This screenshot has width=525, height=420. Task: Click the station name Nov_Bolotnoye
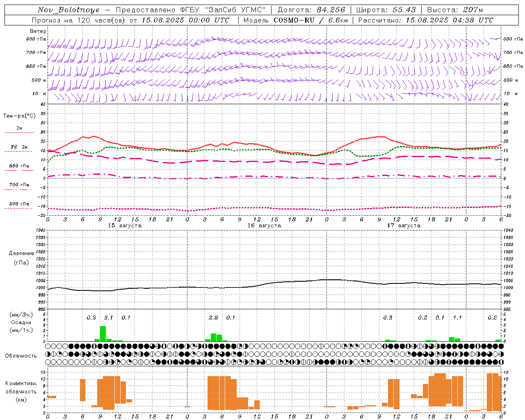pyautogui.click(x=68, y=10)
